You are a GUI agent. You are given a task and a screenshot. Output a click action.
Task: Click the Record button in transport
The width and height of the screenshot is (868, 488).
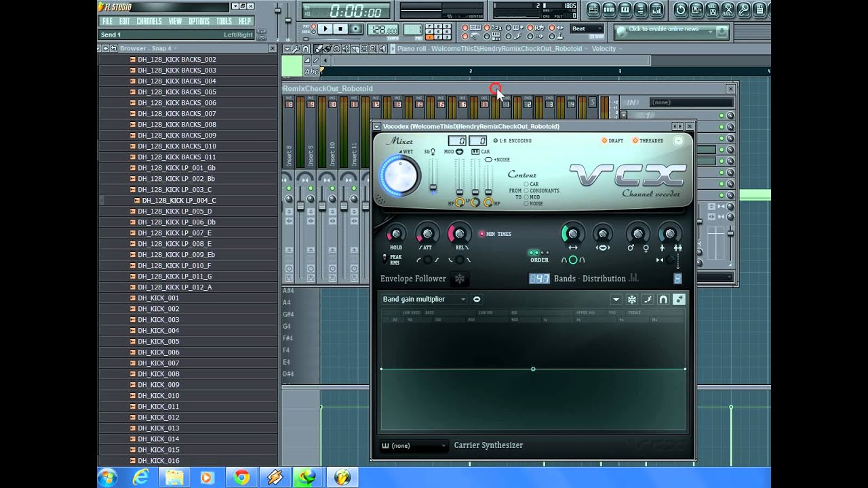pos(355,29)
